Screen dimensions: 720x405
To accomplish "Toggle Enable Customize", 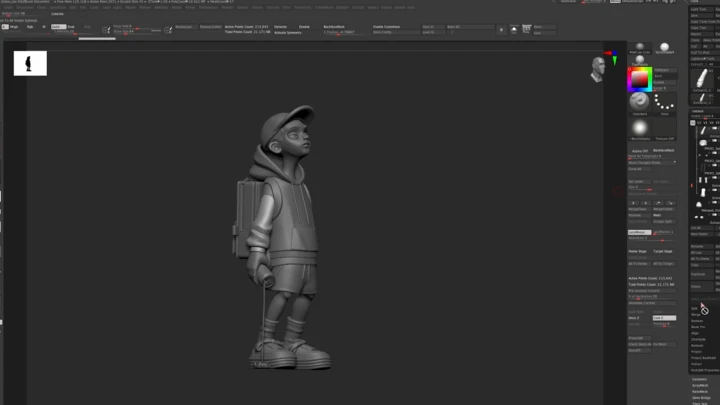I will pyautogui.click(x=386, y=27).
